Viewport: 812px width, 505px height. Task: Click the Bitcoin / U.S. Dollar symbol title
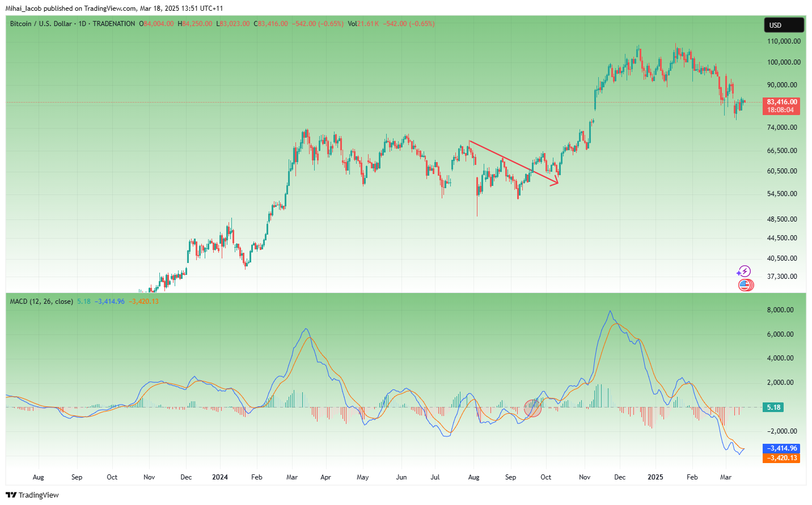pos(41,24)
